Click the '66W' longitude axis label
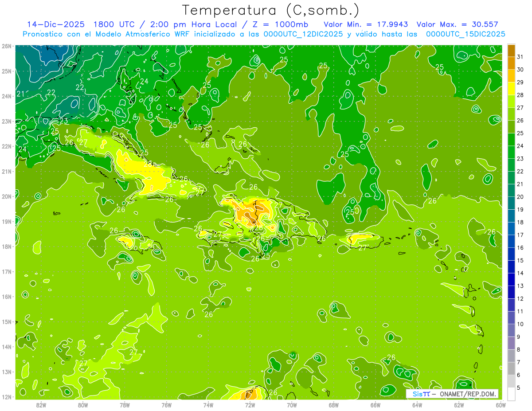Viewport: 532px width, 411px height. tap(376, 405)
